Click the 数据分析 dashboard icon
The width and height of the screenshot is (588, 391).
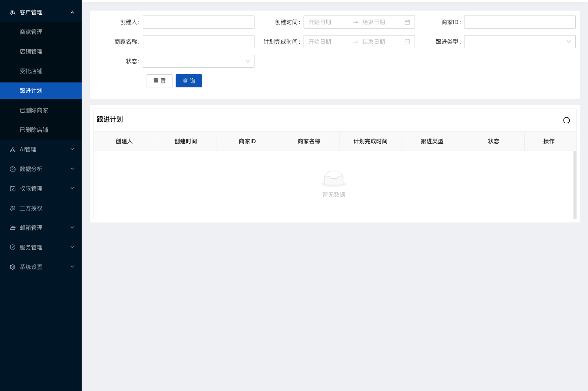click(13, 169)
